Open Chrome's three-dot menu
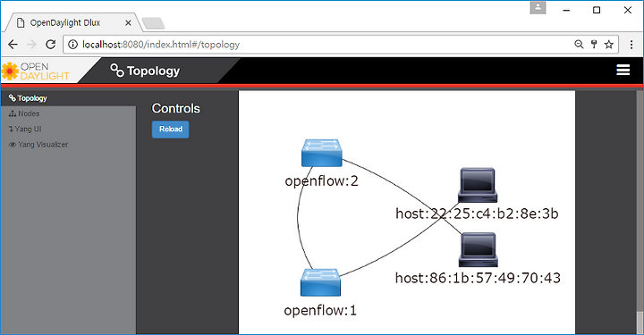 (631, 45)
